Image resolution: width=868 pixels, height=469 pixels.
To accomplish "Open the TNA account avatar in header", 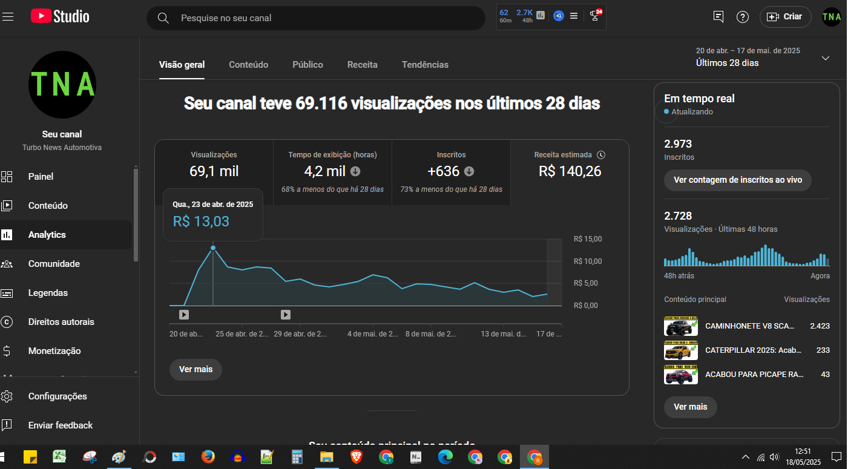I will (832, 17).
